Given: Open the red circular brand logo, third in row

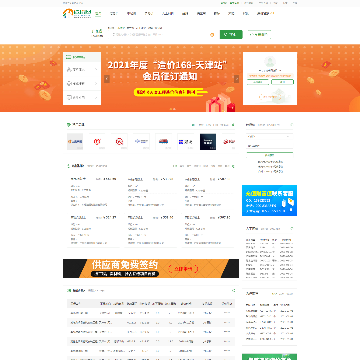Looking at the screenshot, I should pos(119,142).
